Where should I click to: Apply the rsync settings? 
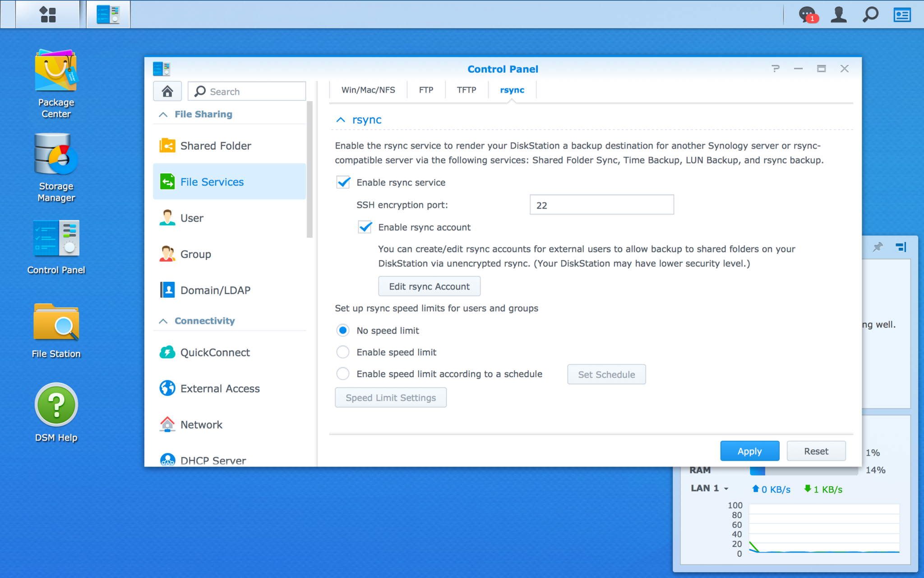tap(749, 451)
